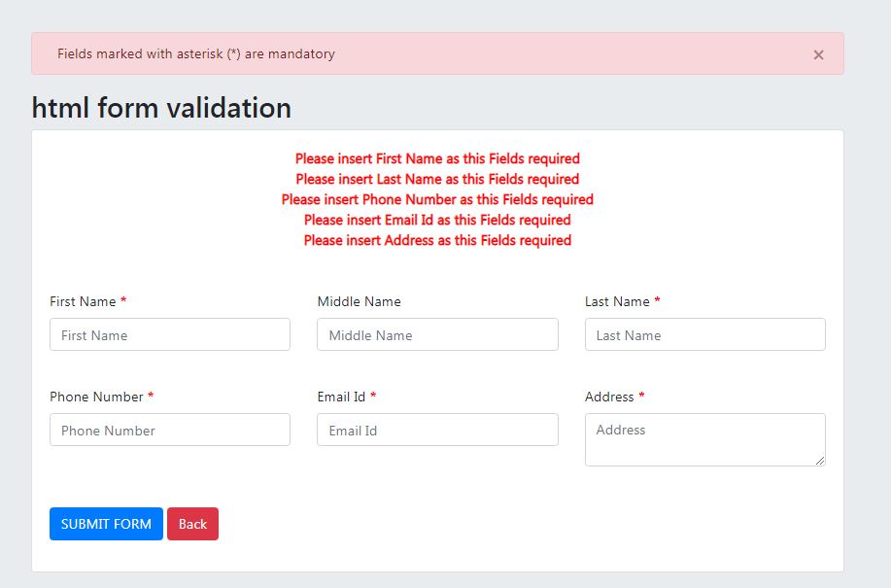Click the First Name required error message
This screenshot has height=588, width=891.
tap(437, 158)
